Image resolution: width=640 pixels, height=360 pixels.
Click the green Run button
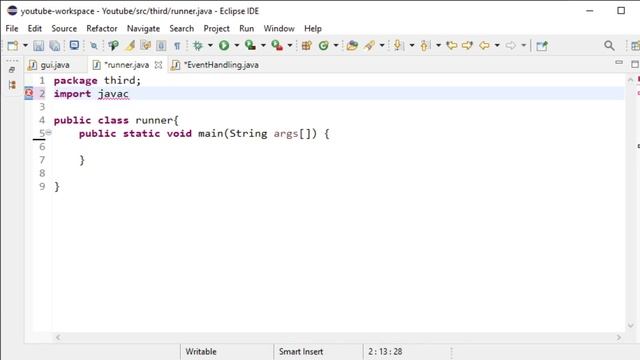(224, 46)
